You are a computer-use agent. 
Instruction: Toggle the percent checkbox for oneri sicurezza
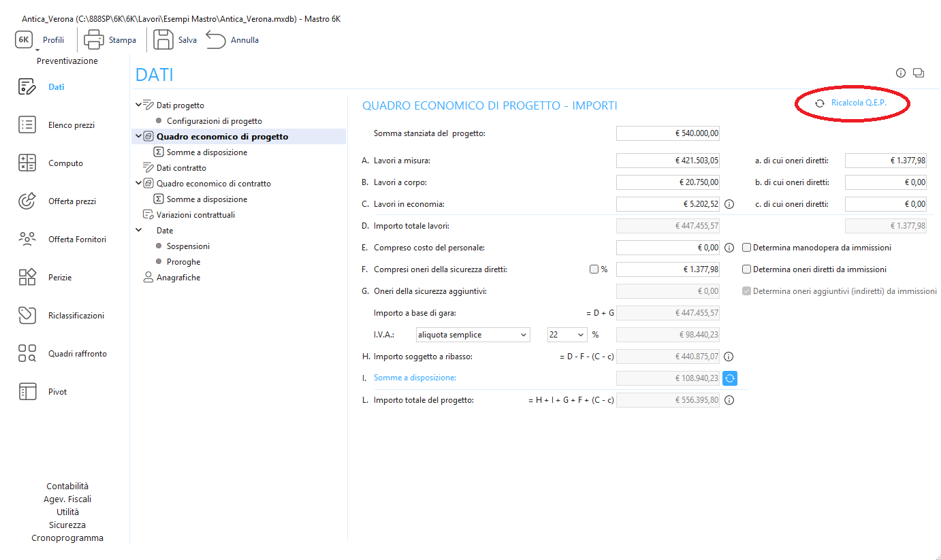[594, 269]
